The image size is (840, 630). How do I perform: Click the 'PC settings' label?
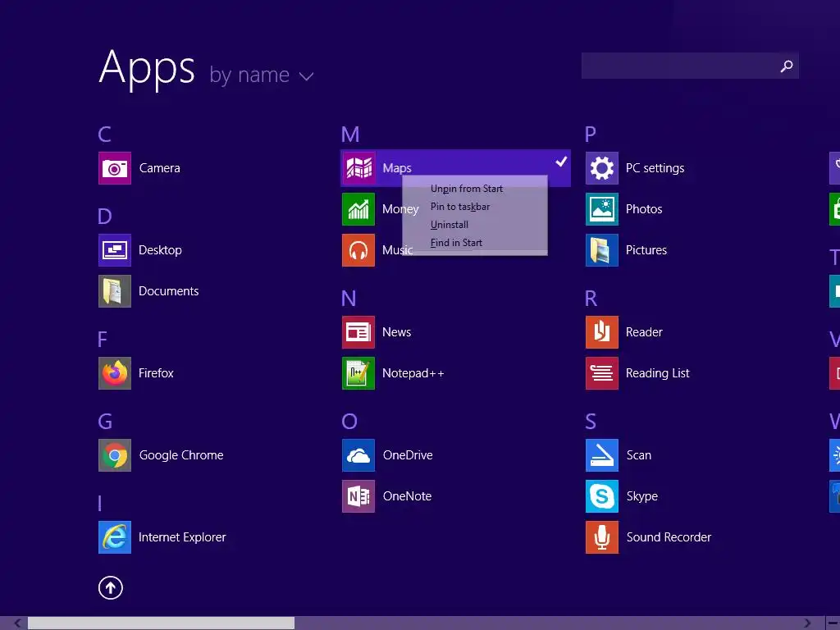655,168
